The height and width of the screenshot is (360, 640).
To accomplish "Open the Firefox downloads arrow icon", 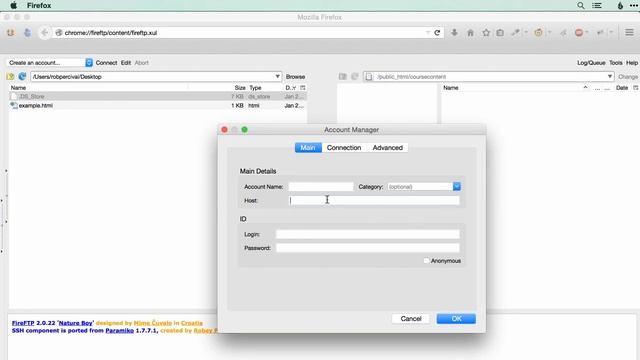I will pyautogui.click(x=454, y=33).
